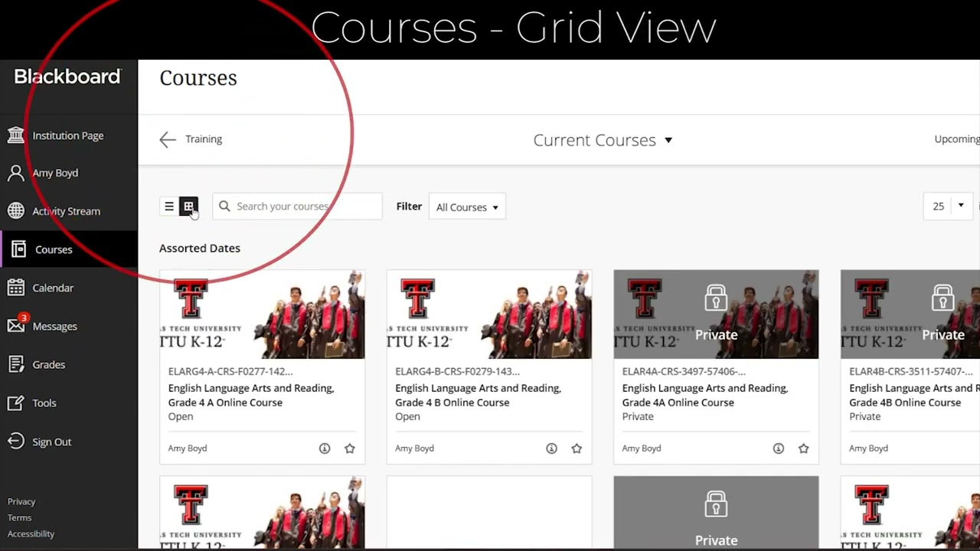Show info for ELARG4-B-CRS-F0279 course
This screenshot has height=551, width=980.
tap(551, 448)
